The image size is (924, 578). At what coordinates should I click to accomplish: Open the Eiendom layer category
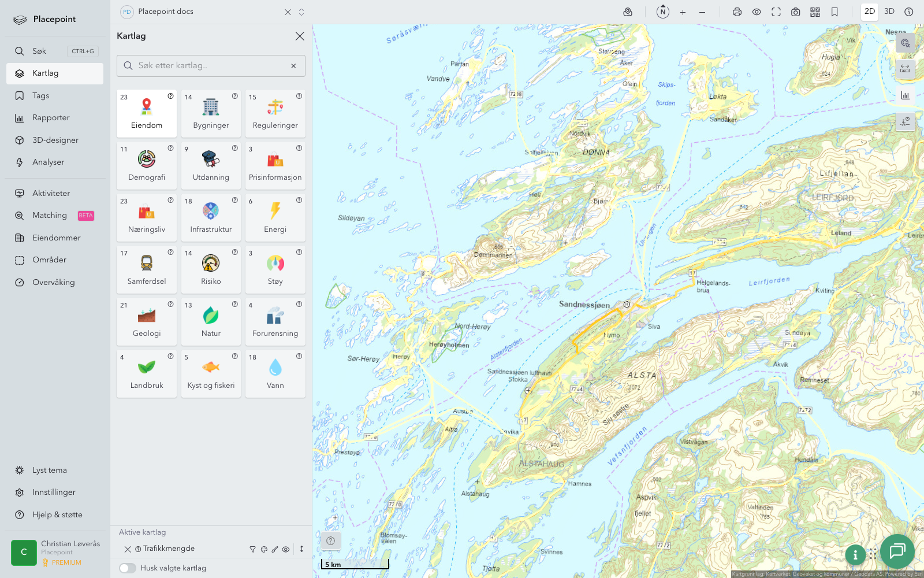tap(147, 113)
